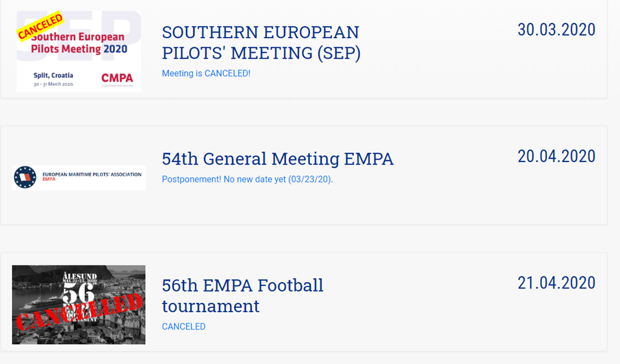
Task: Click the blue CANCELED text under football tournament
Action: [183, 327]
